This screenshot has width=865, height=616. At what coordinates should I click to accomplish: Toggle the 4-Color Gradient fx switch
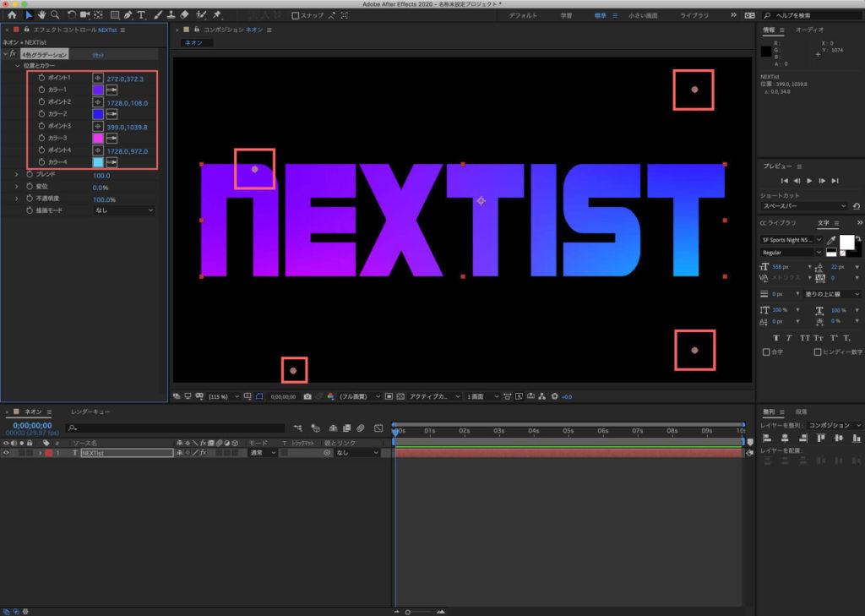click(x=13, y=54)
